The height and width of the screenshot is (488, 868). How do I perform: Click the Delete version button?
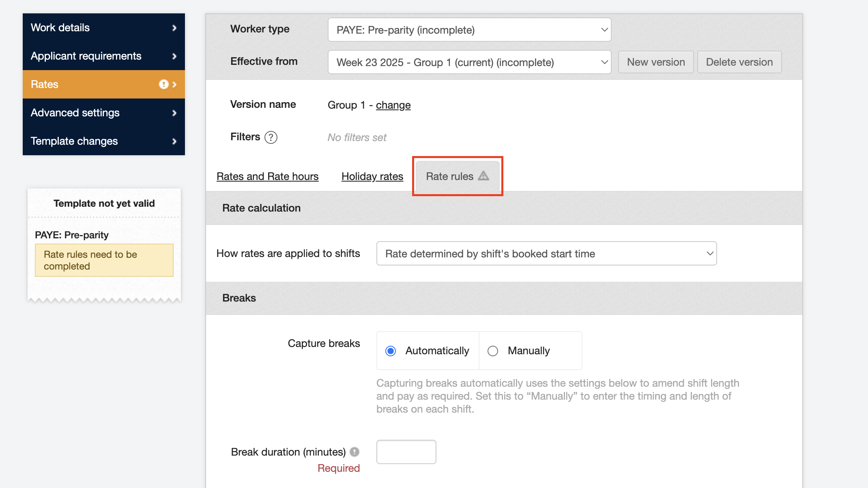click(739, 62)
